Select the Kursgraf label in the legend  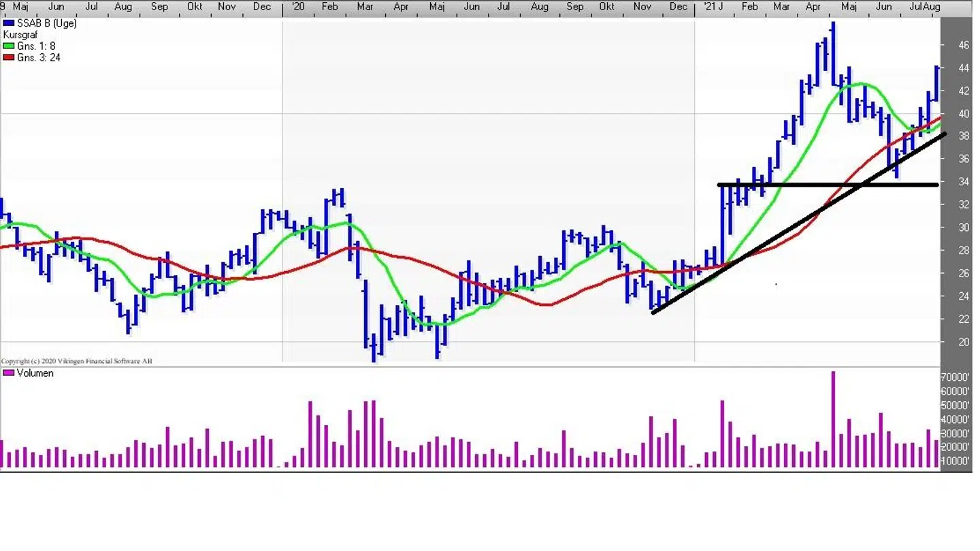point(20,35)
